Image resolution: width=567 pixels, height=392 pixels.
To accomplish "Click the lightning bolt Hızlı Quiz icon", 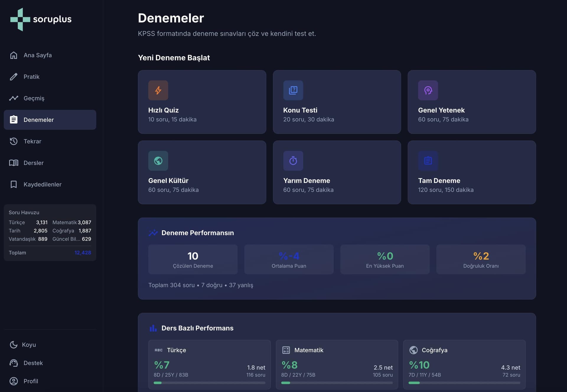I will click(158, 90).
